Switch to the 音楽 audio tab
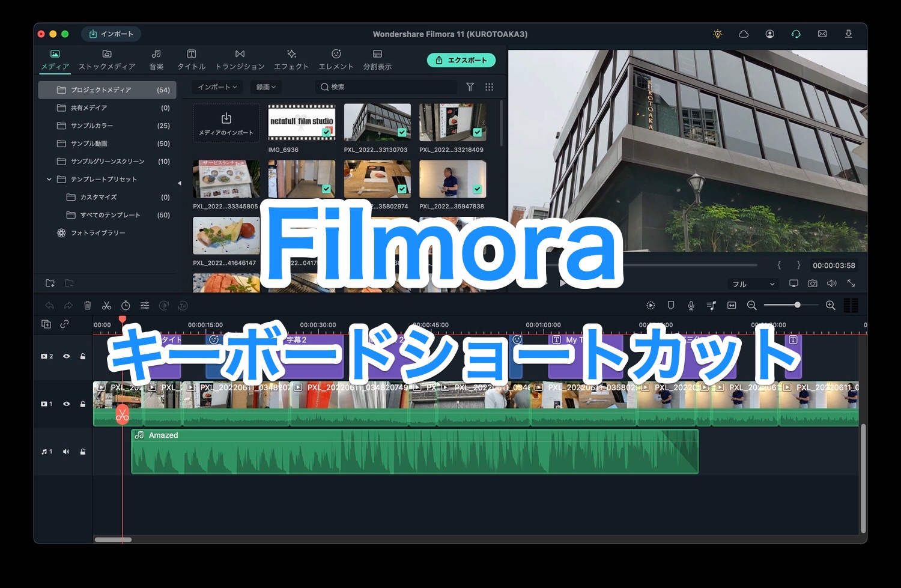Image resolution: width=901 pixels, height=588 pixels. 156,60
